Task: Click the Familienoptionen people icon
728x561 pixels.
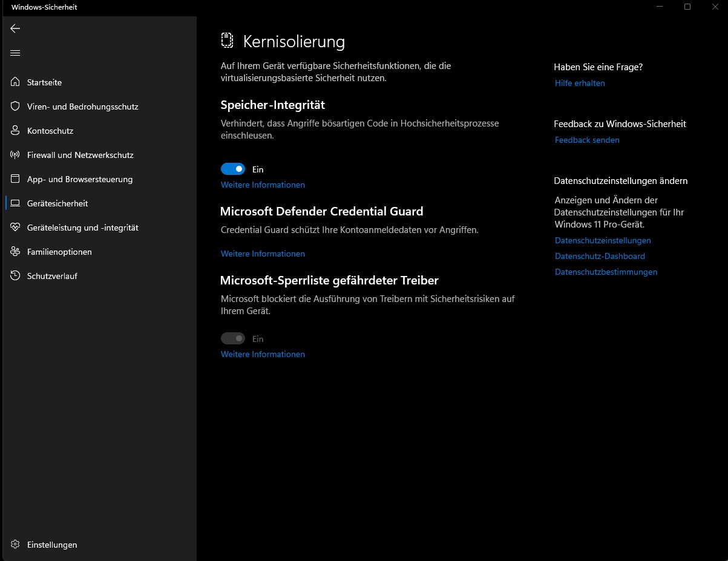Action: tap(15, 251)
